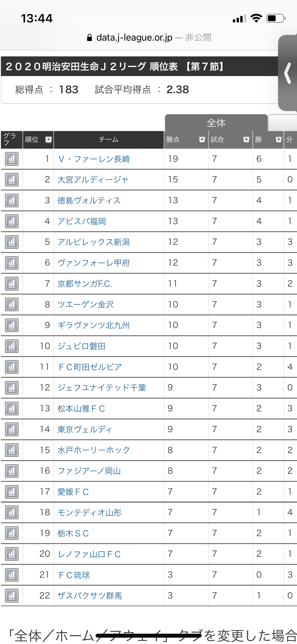Select the 全体 tab

click(216, 123)
